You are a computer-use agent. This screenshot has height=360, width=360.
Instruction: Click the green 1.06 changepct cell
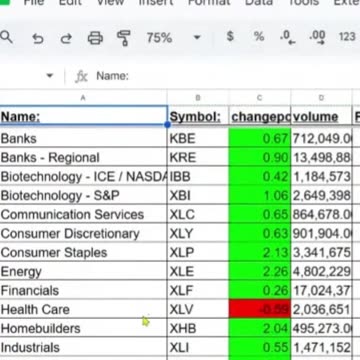pos(260,195)
